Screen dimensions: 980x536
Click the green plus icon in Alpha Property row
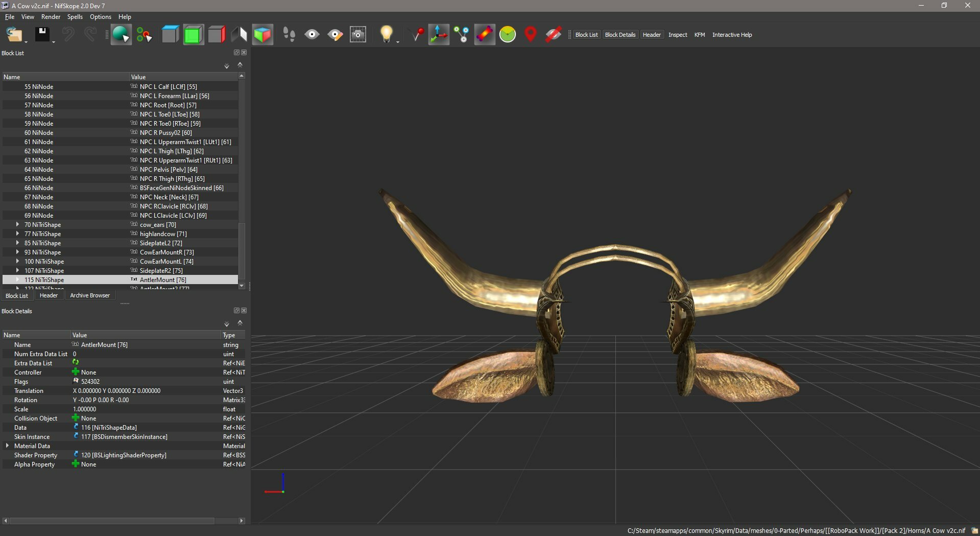point(76,463)
